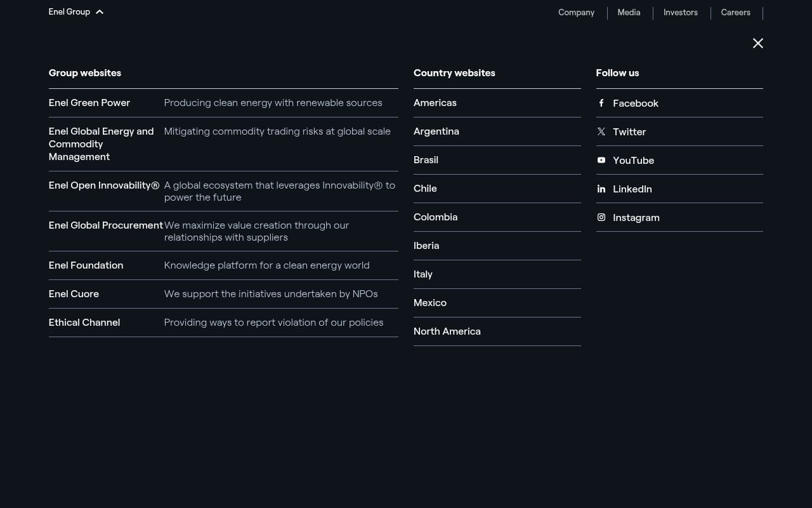The image size is (812, 508).
Task: Click the Instagram camera icon
Action: pyautogui.click(x=601, y=217)
